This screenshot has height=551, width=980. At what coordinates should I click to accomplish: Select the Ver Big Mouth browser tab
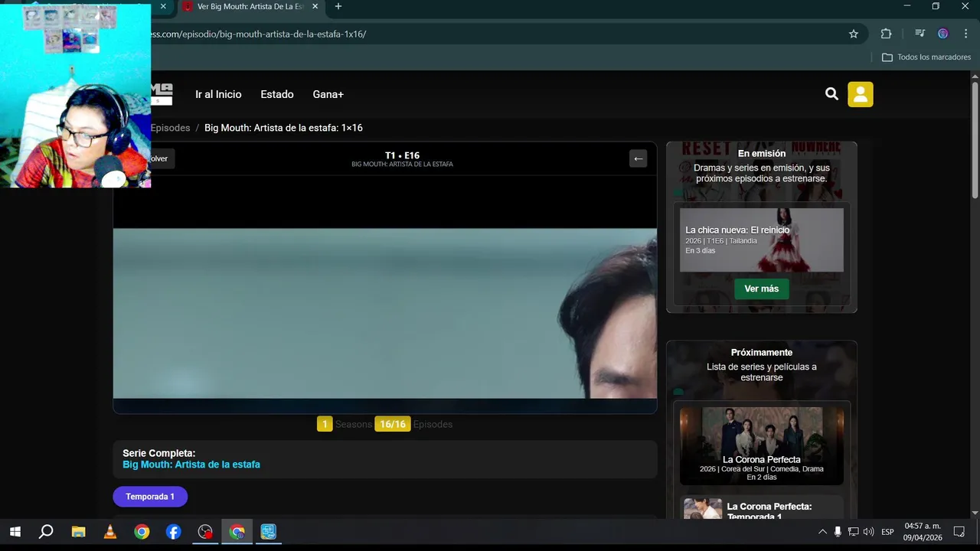tap(250, 6)
